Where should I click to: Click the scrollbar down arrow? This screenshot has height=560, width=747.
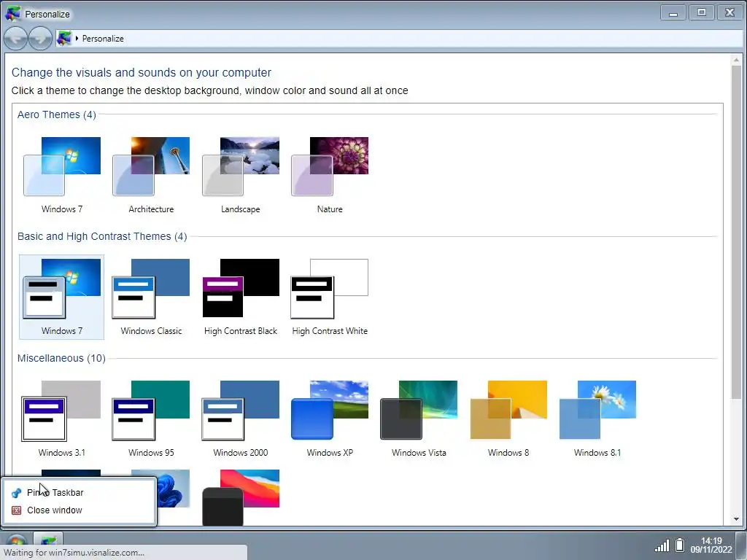[737, 519]
